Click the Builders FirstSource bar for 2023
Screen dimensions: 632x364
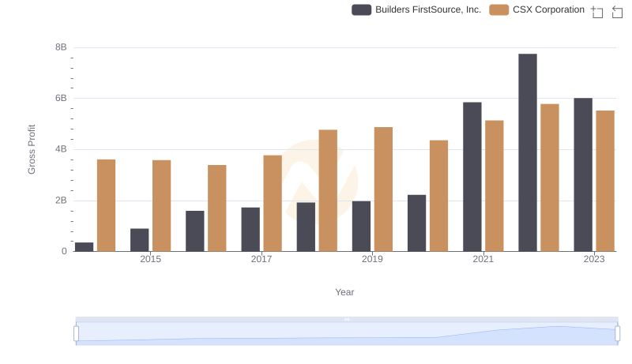(x=583, y=174)
